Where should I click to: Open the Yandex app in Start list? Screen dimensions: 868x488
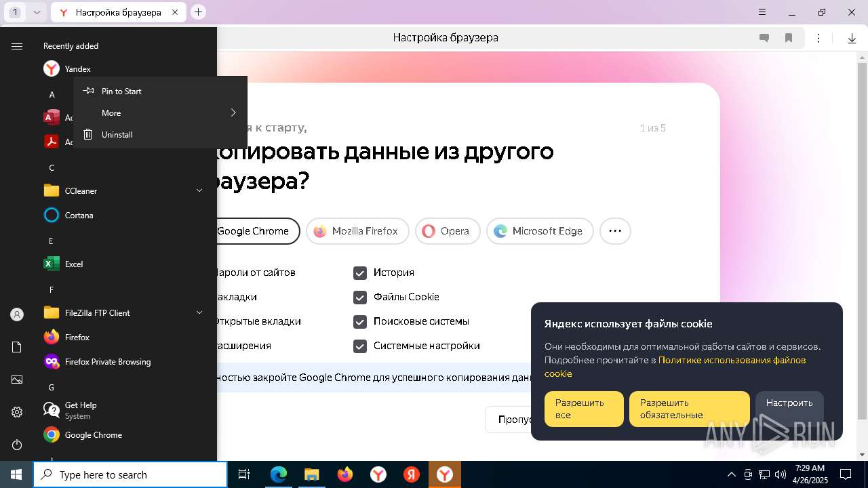122,68
